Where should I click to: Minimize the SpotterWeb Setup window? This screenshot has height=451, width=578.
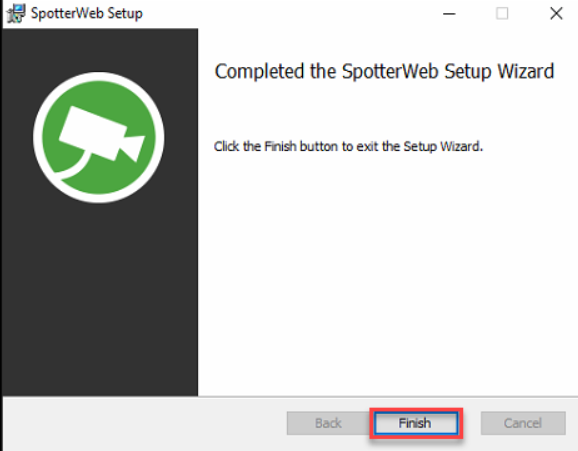coord(449,14)
